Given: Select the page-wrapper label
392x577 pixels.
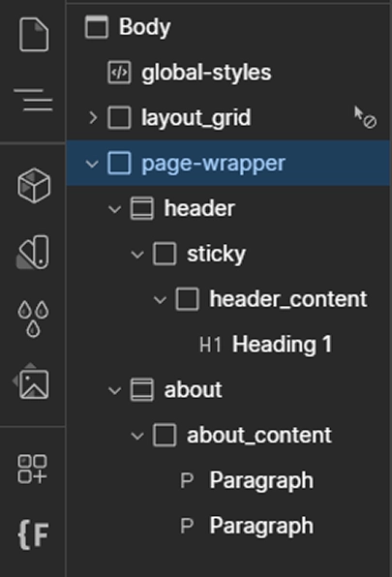Looking at the screenshot, I should point(213,164).
